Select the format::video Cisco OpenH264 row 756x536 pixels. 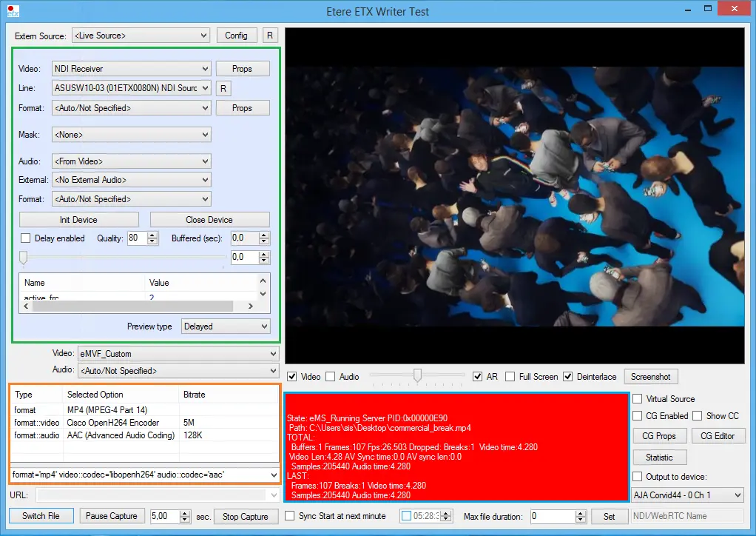[111, 423]
